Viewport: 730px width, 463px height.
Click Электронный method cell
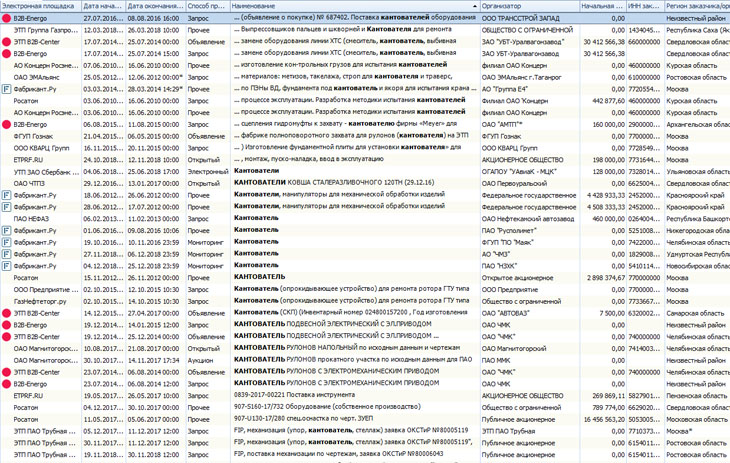click(x=208, y=172)
